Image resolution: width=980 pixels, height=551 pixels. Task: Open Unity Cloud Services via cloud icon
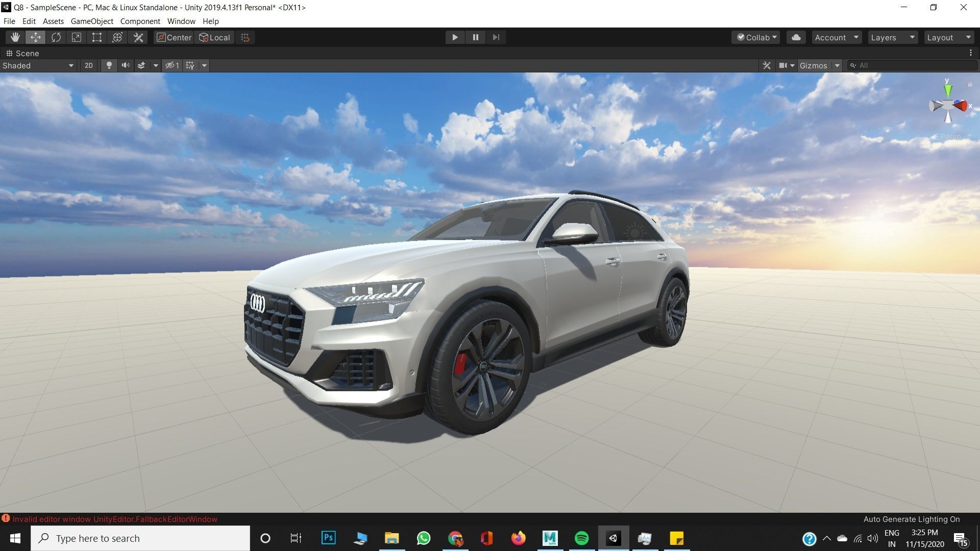coord(796,37)
